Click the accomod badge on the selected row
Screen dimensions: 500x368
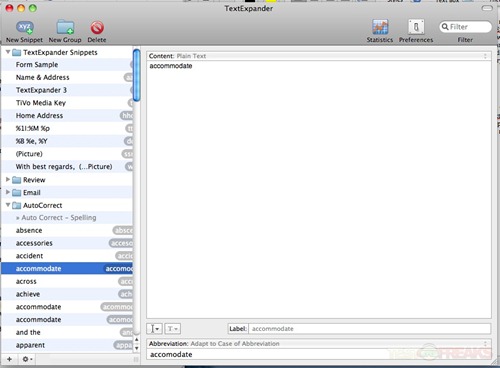118,269
